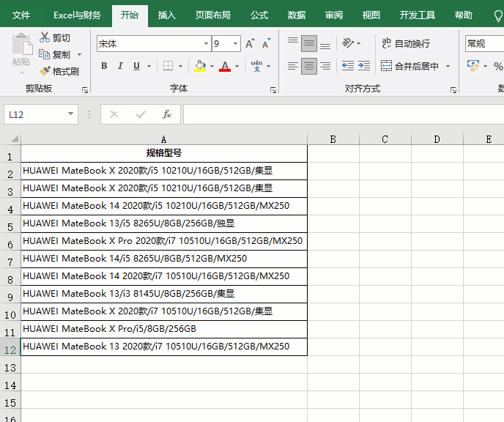Expand the merge and center dropdown arrow
This screenshot has height=422, width=504.
pyautogui.click(x=448, y=66)
